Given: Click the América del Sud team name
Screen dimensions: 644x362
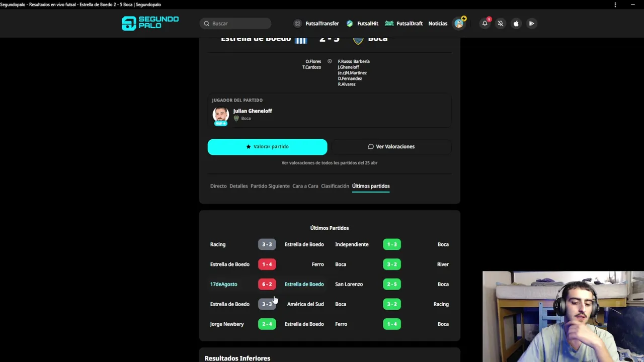Looking at the screenshot, I should 305,304.
